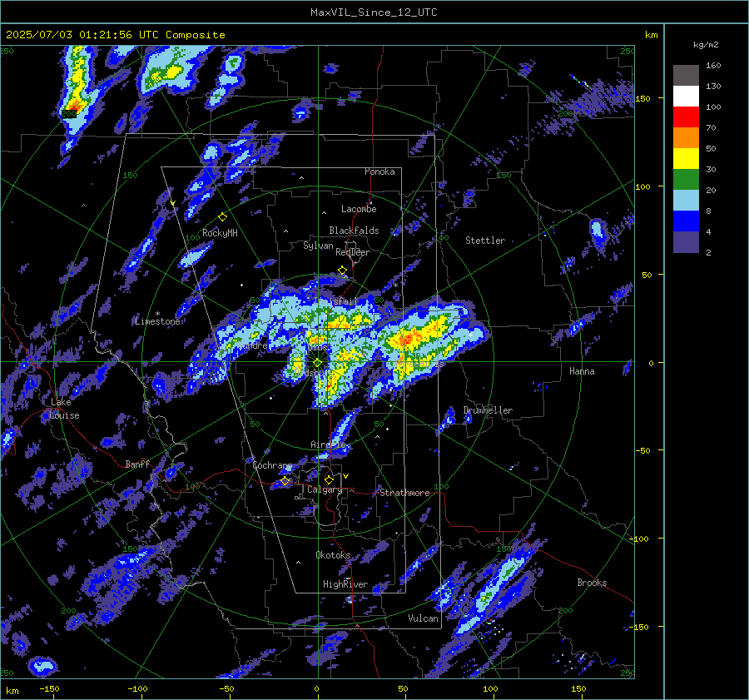Click the 100 km right axis tick label
Screen dimensions: 749x700
[x=642, y=186]
